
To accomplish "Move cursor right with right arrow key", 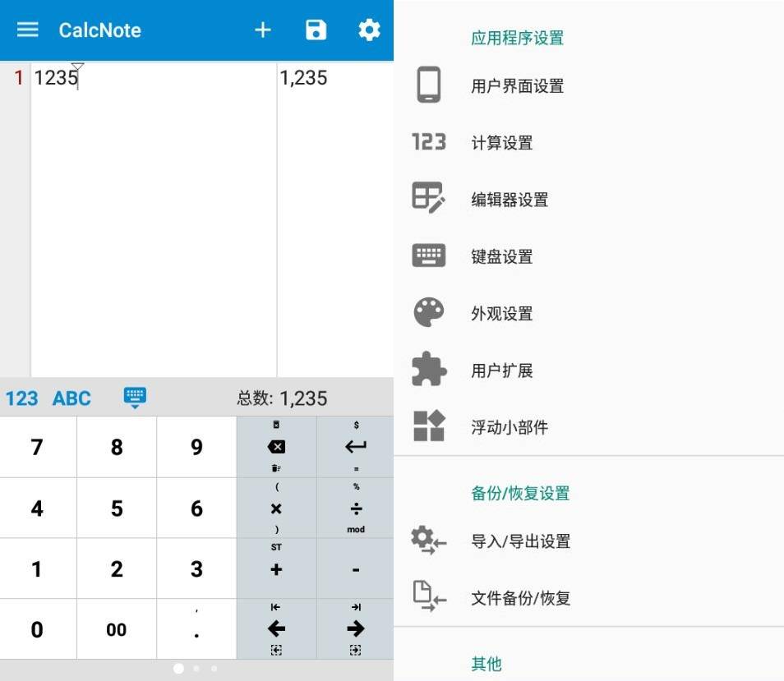I will (x=356, y=628).
